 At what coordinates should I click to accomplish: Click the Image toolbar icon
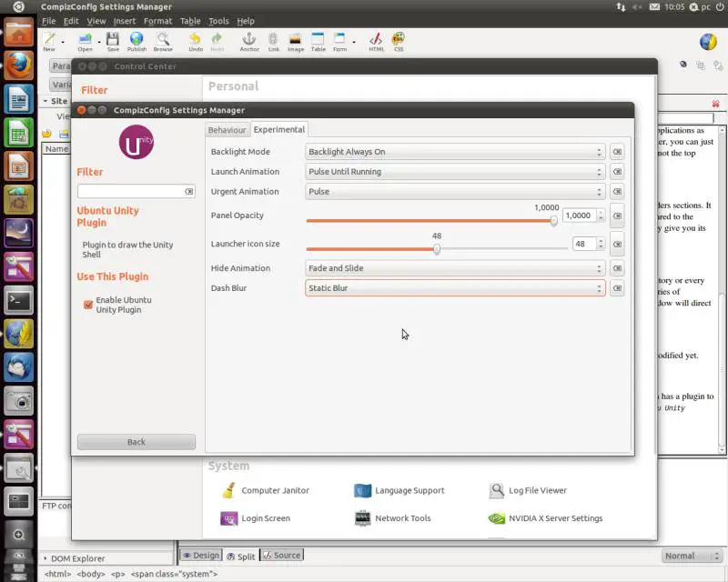pos(295,41)
